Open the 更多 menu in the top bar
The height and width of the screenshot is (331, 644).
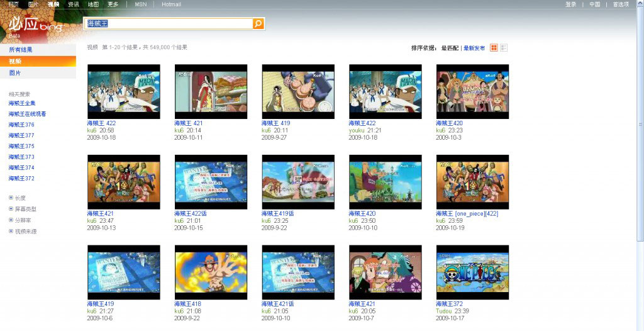(113, 4)
